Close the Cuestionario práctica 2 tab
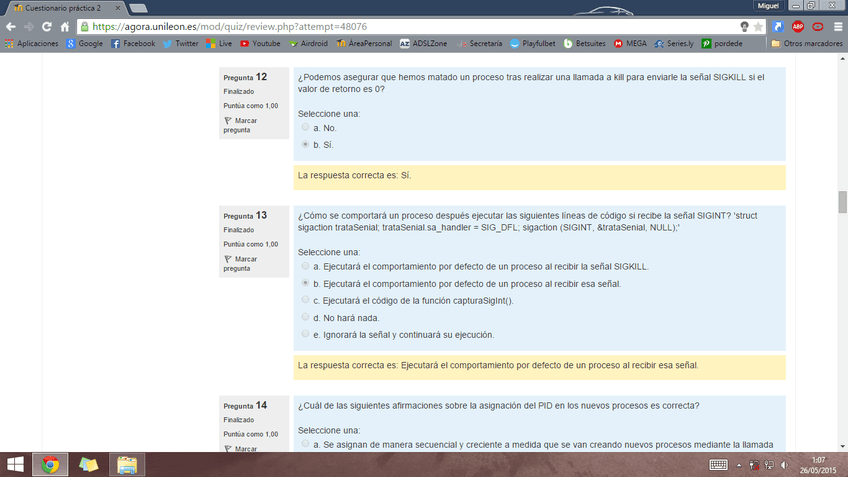Image resolution: width=848 pixels, height=477 pixels. click(x=117, y=8)
